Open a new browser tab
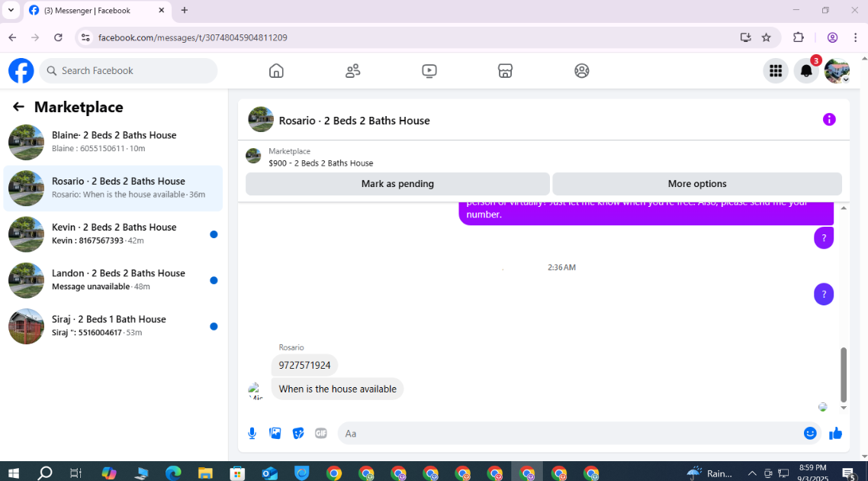 (x=185, y=11)
